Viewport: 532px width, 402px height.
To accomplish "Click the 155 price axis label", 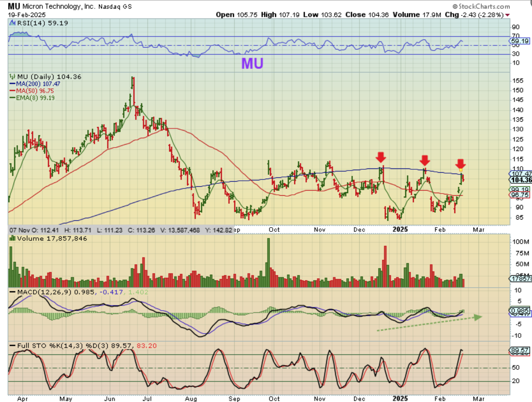I will tap(518, 80).
